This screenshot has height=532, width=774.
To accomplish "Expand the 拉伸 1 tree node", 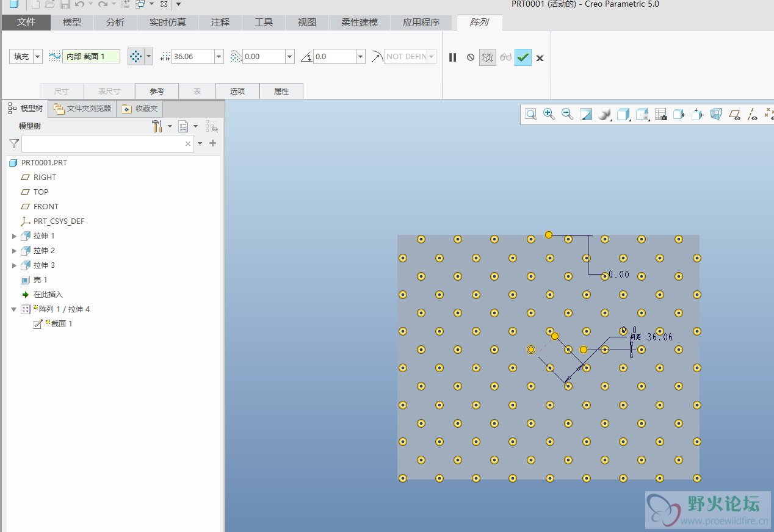I will point(15,236).
